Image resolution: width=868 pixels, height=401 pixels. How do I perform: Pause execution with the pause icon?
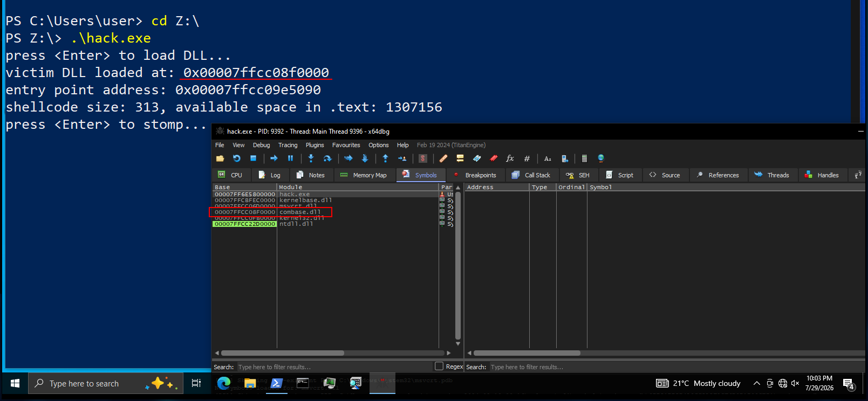coord(290,158)
